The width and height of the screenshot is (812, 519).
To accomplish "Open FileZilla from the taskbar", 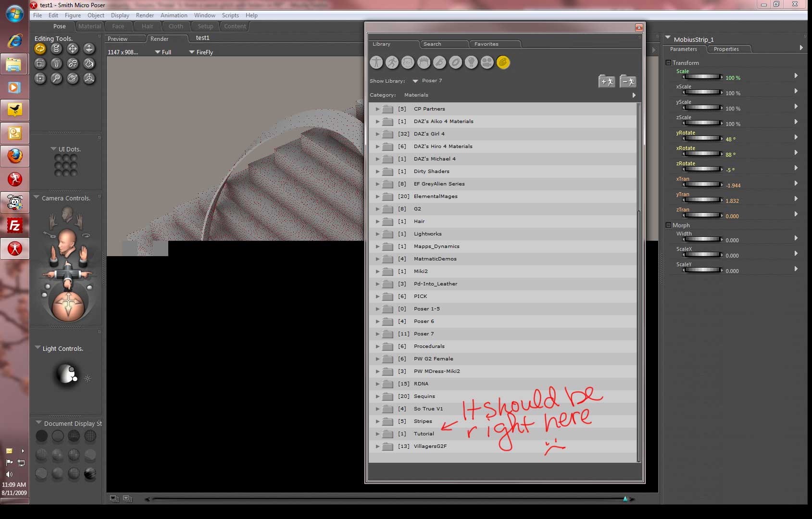I will pos(15,225).
